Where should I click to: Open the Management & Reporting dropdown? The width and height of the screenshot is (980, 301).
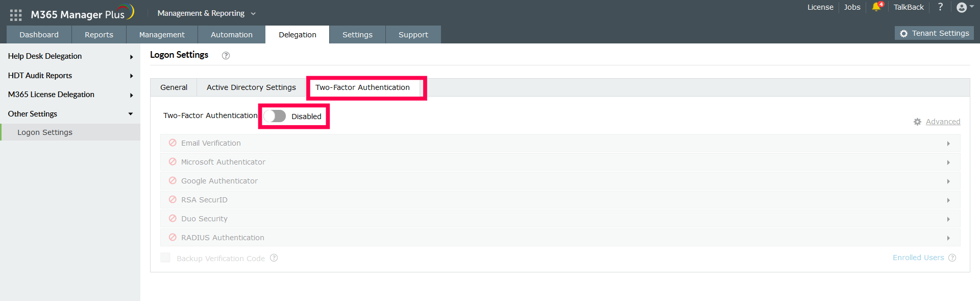click(206, 13)
